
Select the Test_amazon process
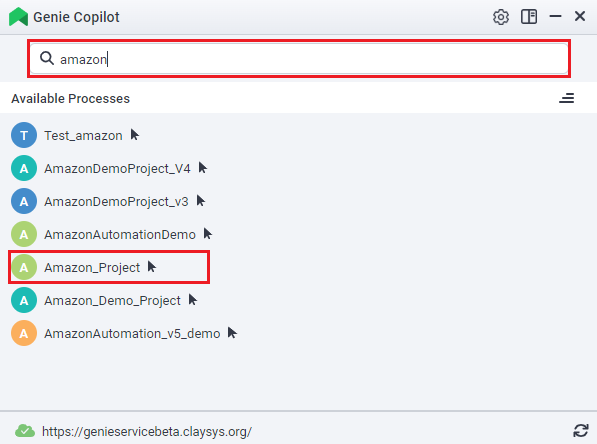tap(83, 136)
